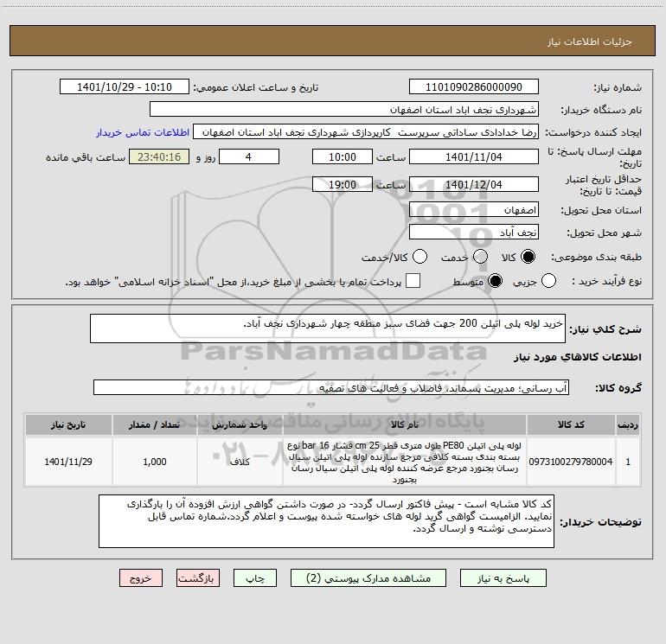Choose the متوسط purchase type radio
Screen dimensions: 666x644
click(495, 281)
